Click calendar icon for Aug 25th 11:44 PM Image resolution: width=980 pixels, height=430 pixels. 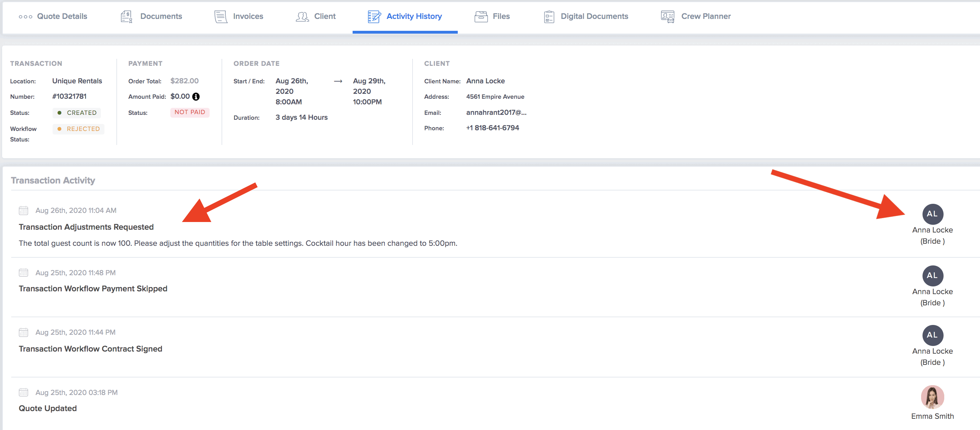(23, 332)
